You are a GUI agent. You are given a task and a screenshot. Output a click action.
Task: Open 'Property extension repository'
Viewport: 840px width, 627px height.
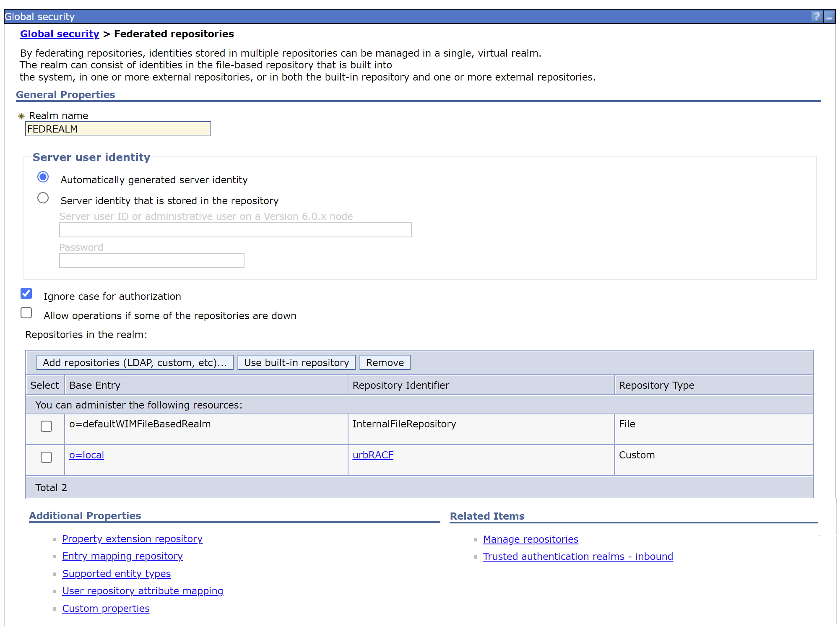132,539
